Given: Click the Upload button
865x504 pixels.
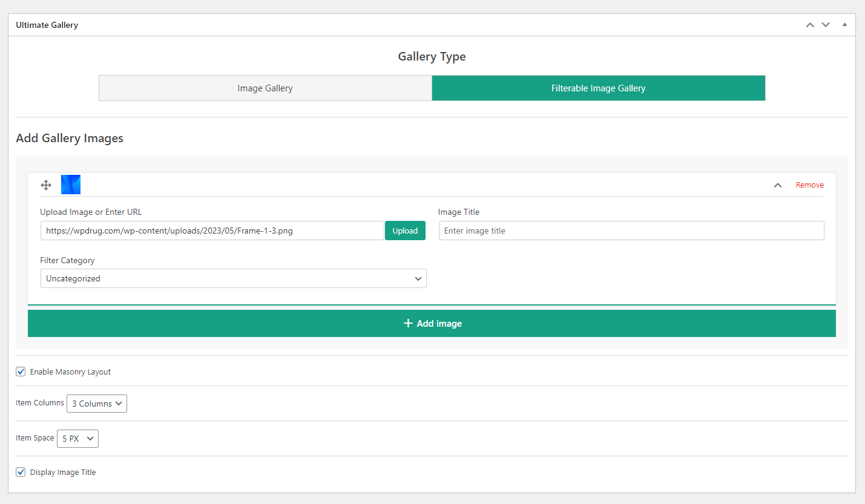Looking at the screenshot, I should click(405, 231).
